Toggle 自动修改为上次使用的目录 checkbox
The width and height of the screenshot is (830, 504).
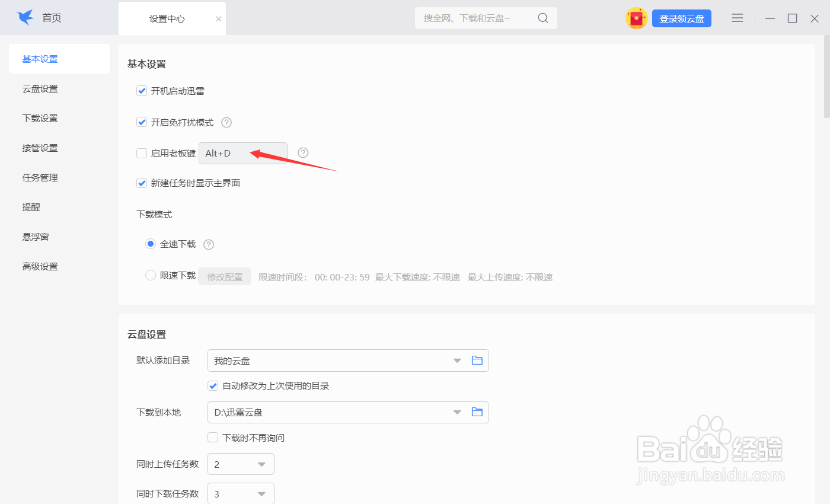(213, 386)
